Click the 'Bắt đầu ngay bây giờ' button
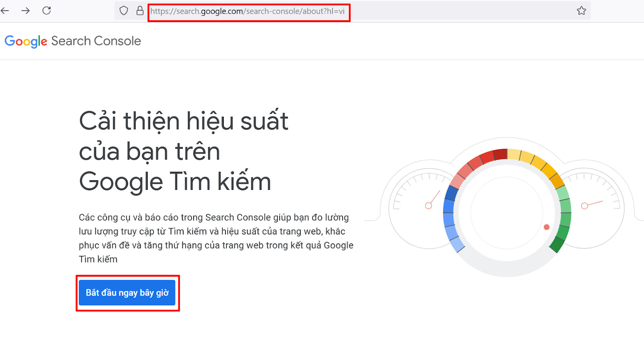This screenshot has height=350, width=644. pos(127,292)
